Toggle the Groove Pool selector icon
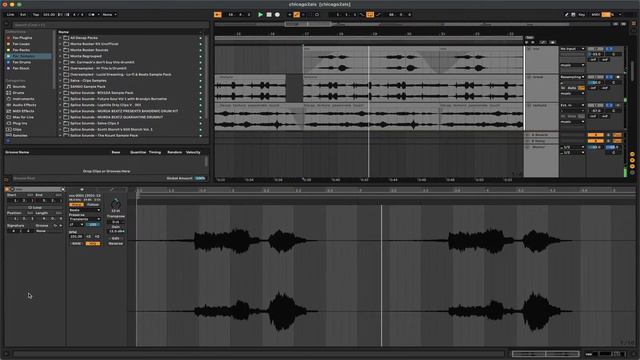The image size is (640, 360). [7, 179]
